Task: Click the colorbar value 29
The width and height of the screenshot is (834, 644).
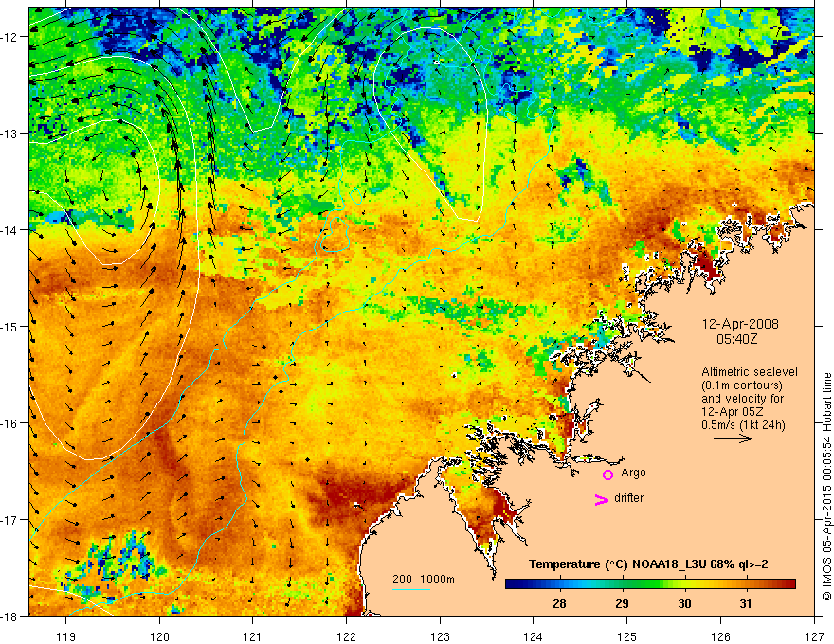Action: (622, 603)
